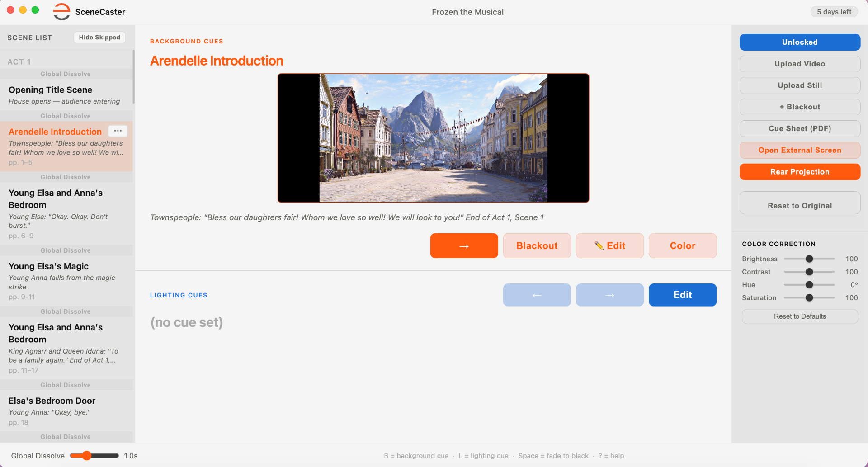
Task: Select the Arendelle Introduction scene
Action: (x=66, y=146)
